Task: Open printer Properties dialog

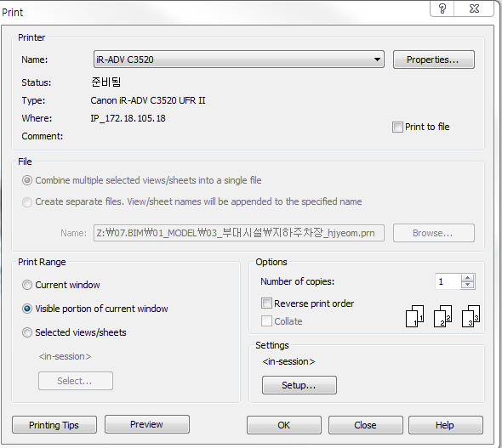Action: pos(433,60)
